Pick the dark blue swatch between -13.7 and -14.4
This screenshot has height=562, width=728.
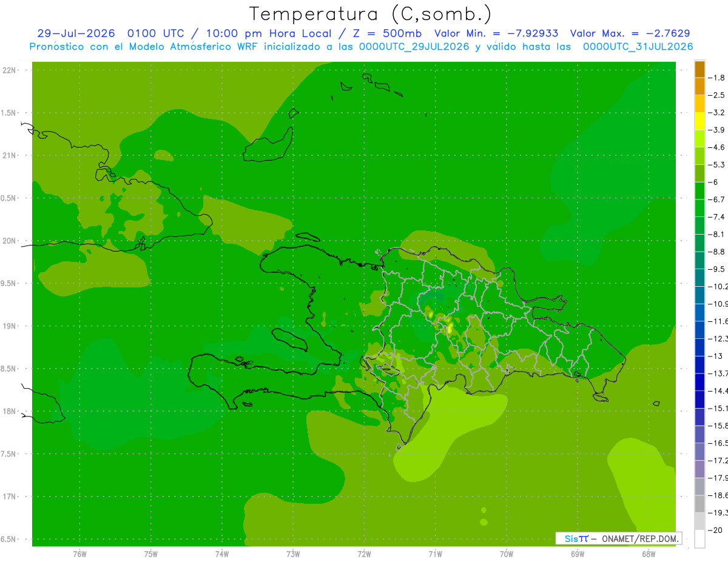pyautogui.click(x=699, y=382)
